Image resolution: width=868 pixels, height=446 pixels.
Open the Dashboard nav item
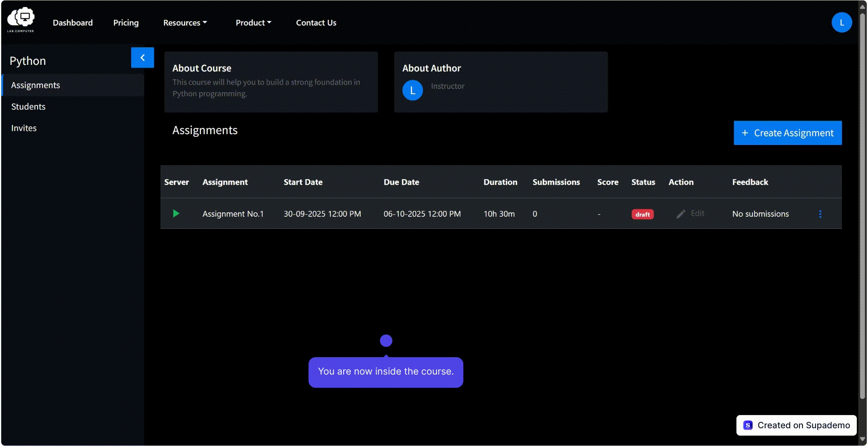[x=73, y=23]
